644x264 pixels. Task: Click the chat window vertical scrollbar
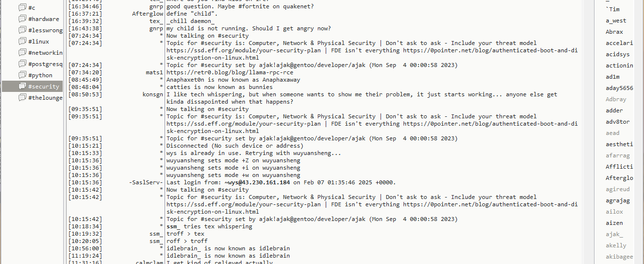click(x=587, y=132)
